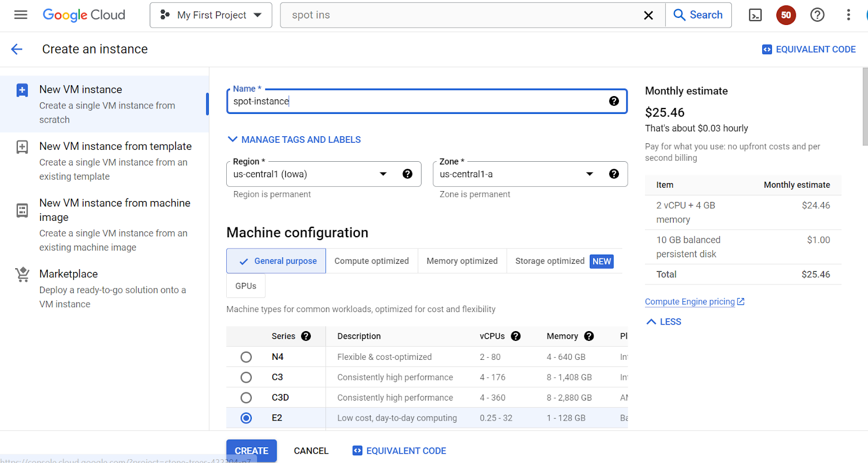The image size is (868, 463).
Task: Click the New VM instance from template icon
Action: pos(22,147)
